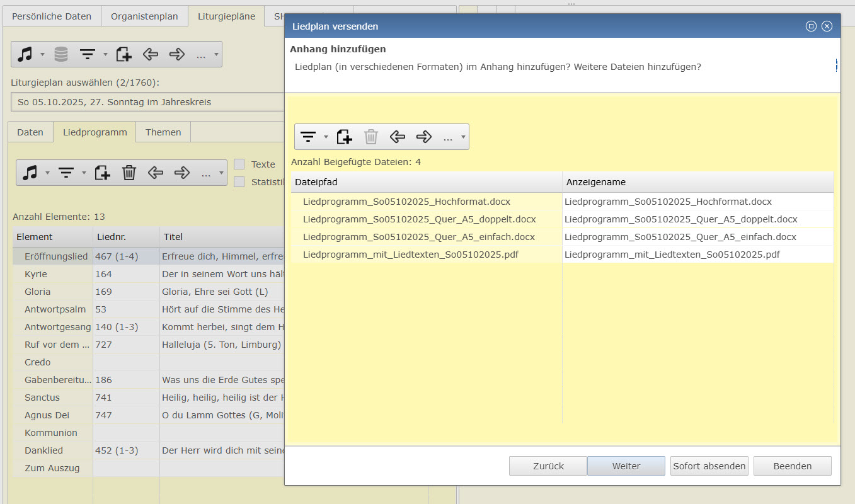This screenshot has height=504, width=855.
Task: Select the Zum Auszug row
Action: 149,468
